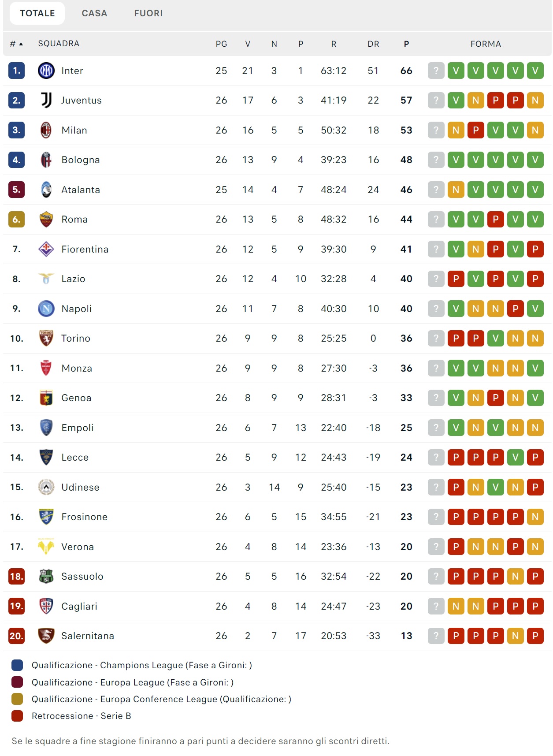The width and height of the screenshot is (553, 756).
Task: Switch to the FUORI tab
Action: (148, 13)
